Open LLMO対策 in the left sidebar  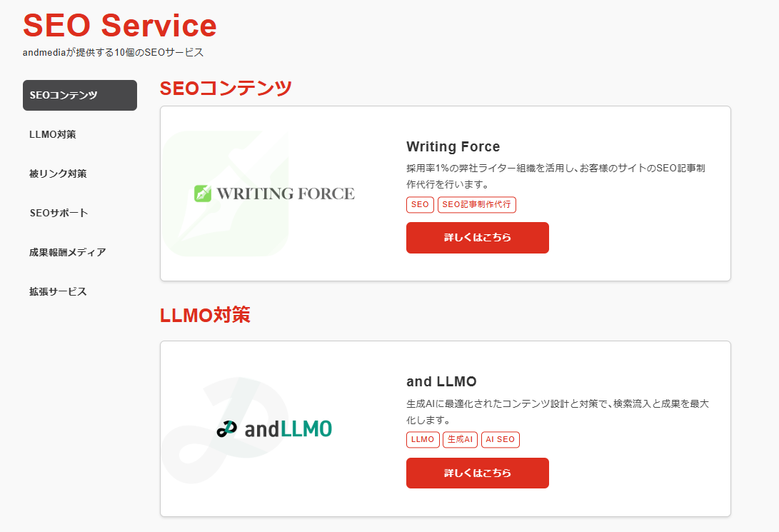click(53, 134)
